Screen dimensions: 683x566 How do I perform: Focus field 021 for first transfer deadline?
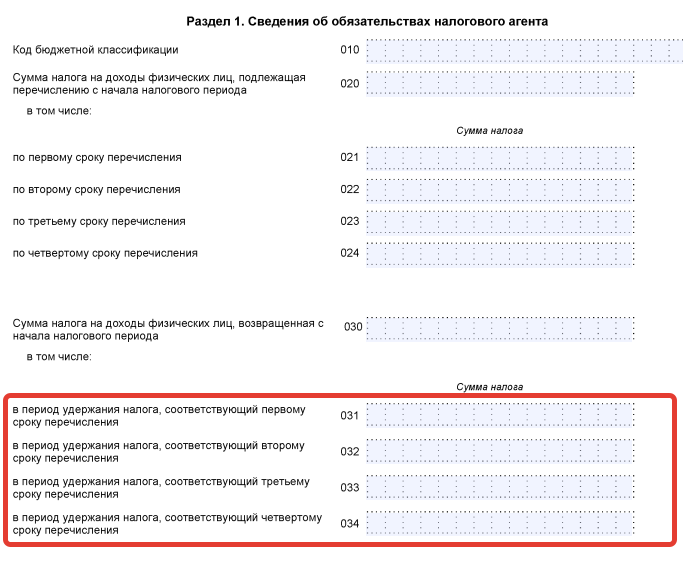coord(500,158)
